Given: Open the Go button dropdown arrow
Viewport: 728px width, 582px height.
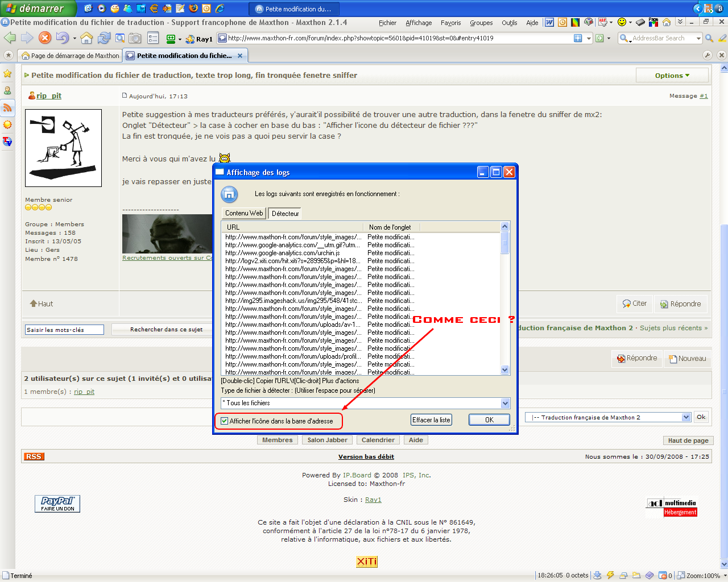Looking at the screenshot, I should tap(609, 38).
